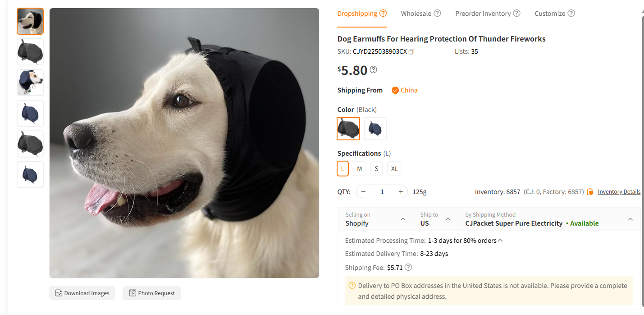Click the orange icon before Inventory Details

coord(590,191)
